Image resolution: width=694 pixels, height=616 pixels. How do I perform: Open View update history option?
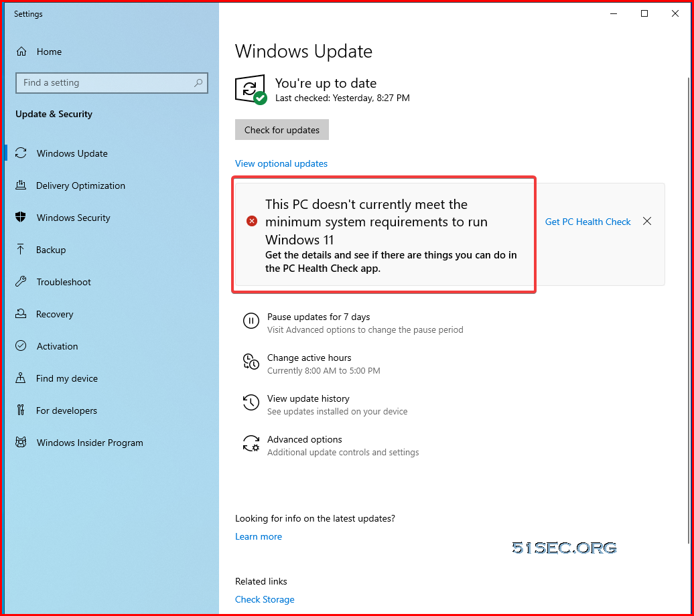point(308,398)
